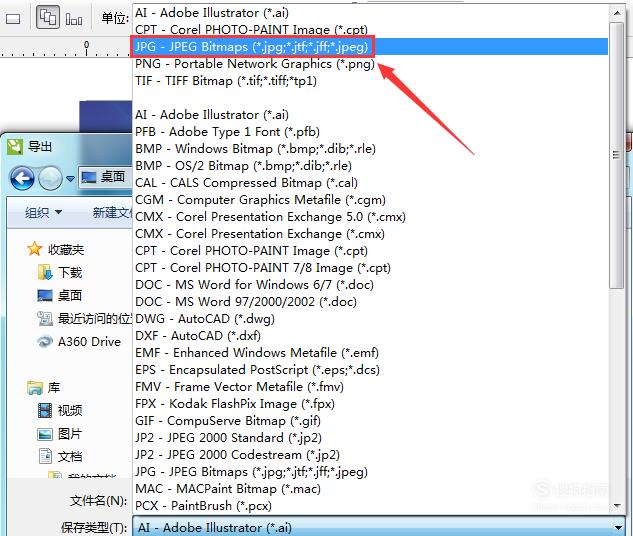Click the dropdown list scroll-down arrow
Viewport: 633px width, 536px height.
point(617,505)
